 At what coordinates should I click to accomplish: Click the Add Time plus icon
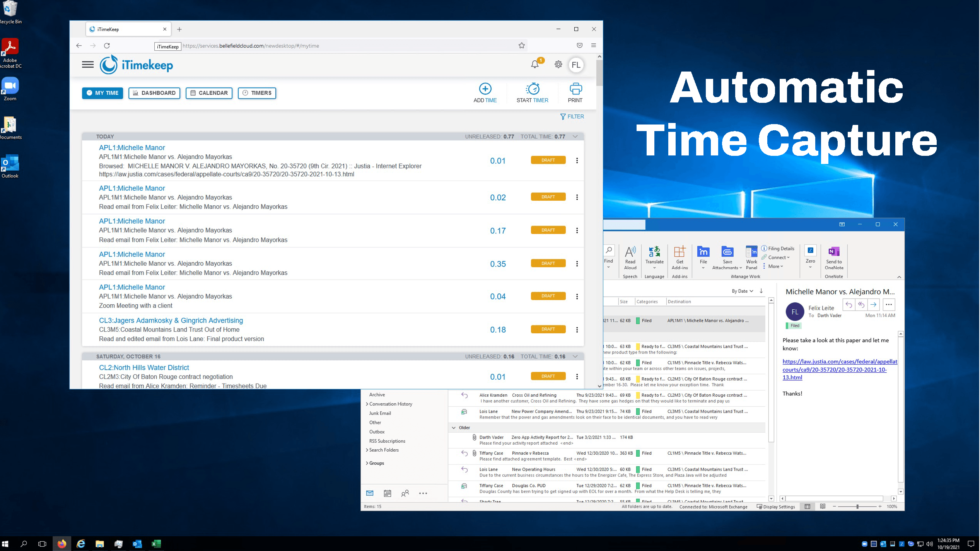[485, 89]
